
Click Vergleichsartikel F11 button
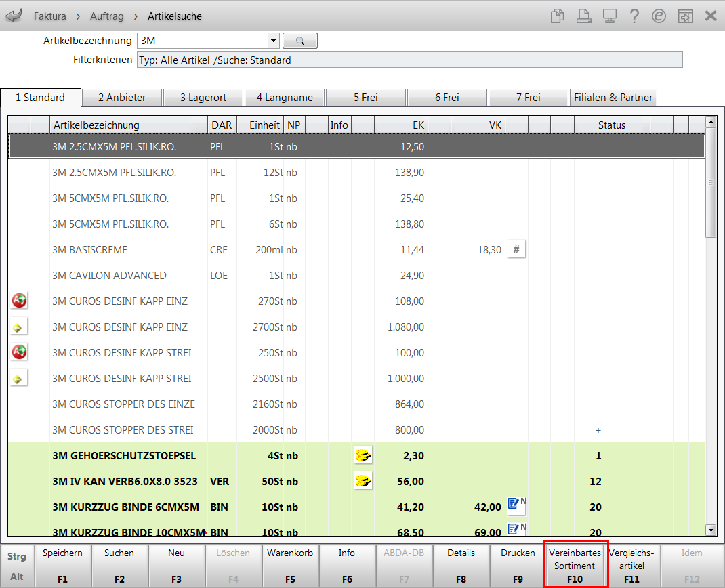[631, 566]
